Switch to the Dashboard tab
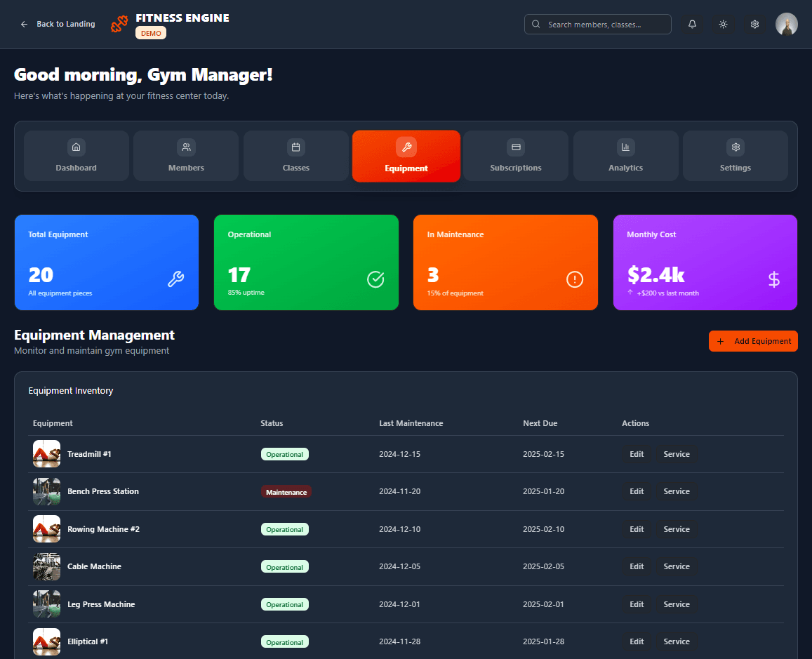 pyautogui.click(x=76, y=156)
